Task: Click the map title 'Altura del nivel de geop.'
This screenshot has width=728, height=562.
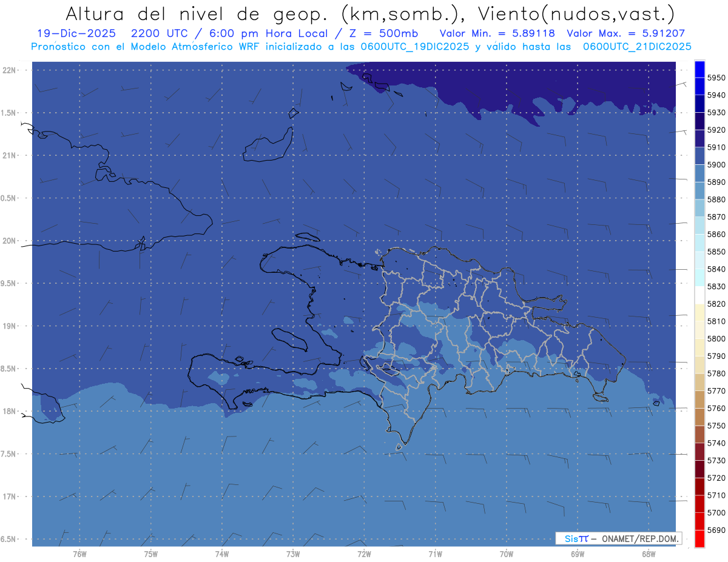Action: point(197,13)
